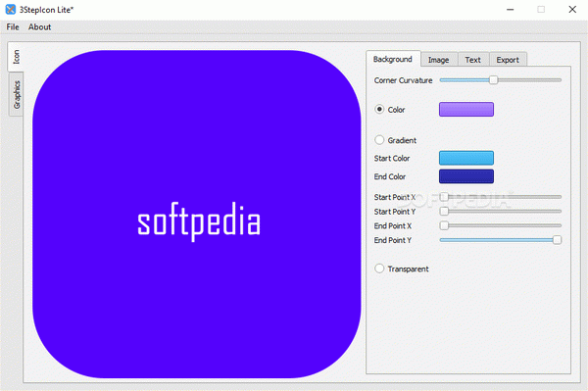Open the End Color dark blue swatch

(466, 176)
